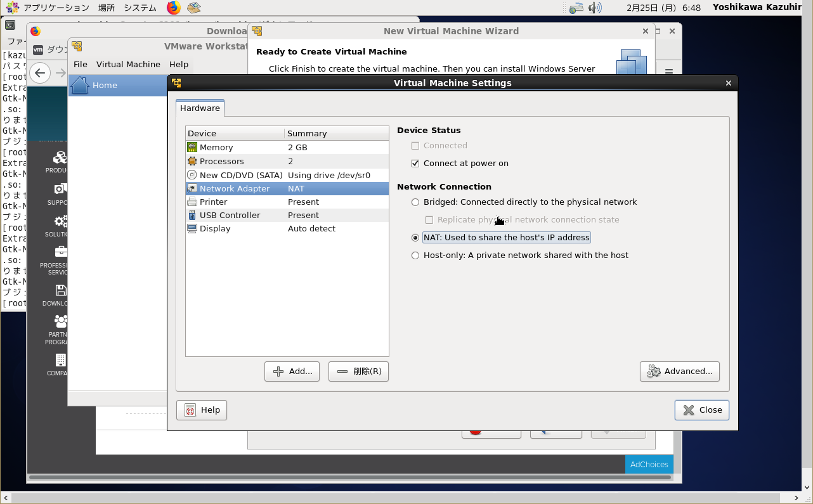Select Host-only private network option

coord(415,255)
